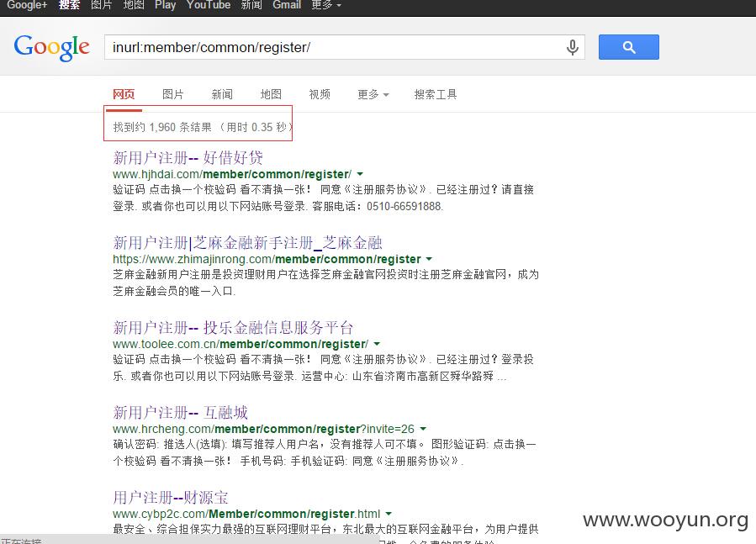Open result 新用户注册-- 投乐金融信息服务平台
The width and height of the screenshot is (756, 544).
pyautogui.click(x=233, y=327)
